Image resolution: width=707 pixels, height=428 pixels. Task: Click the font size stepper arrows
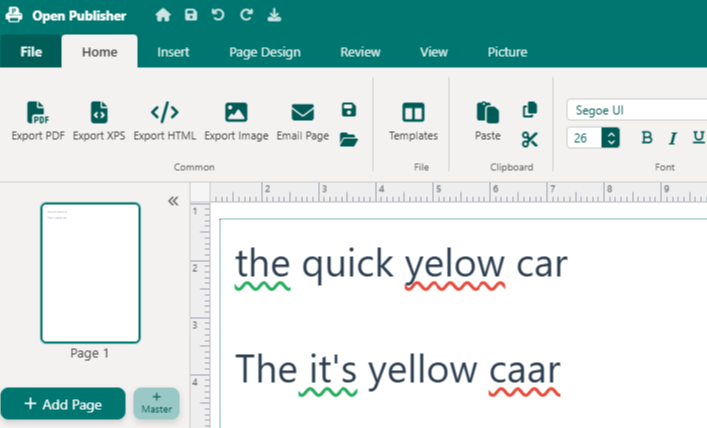pos(611,138)
